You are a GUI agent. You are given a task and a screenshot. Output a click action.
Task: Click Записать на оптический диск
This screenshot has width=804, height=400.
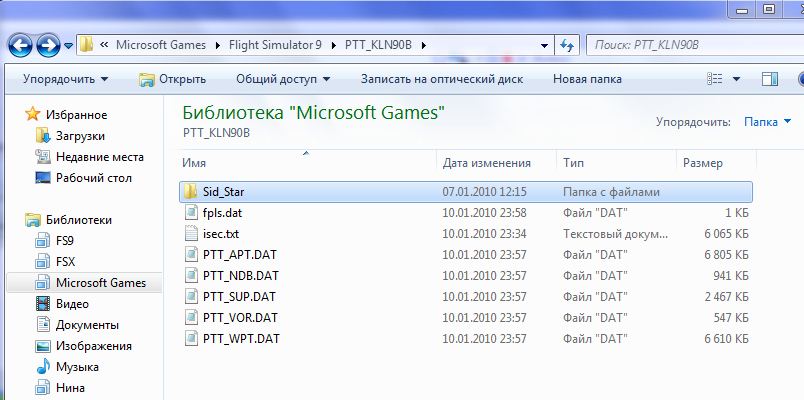[442, 79]
